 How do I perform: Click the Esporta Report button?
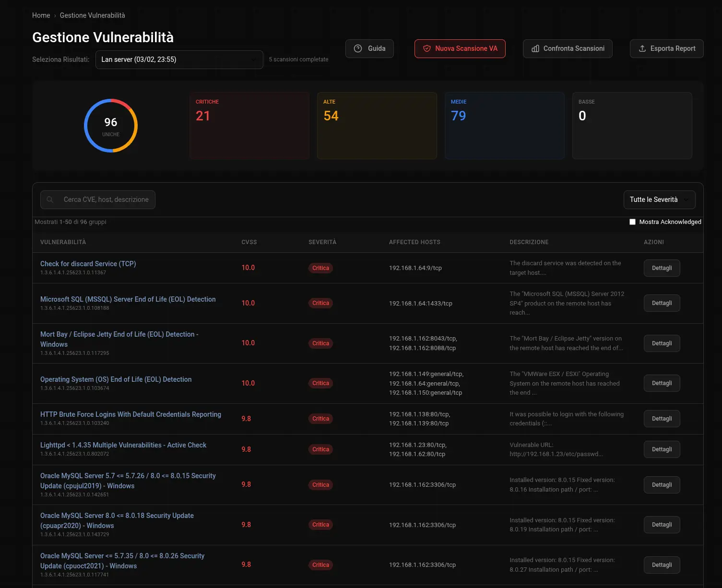[x=666, y=48]
